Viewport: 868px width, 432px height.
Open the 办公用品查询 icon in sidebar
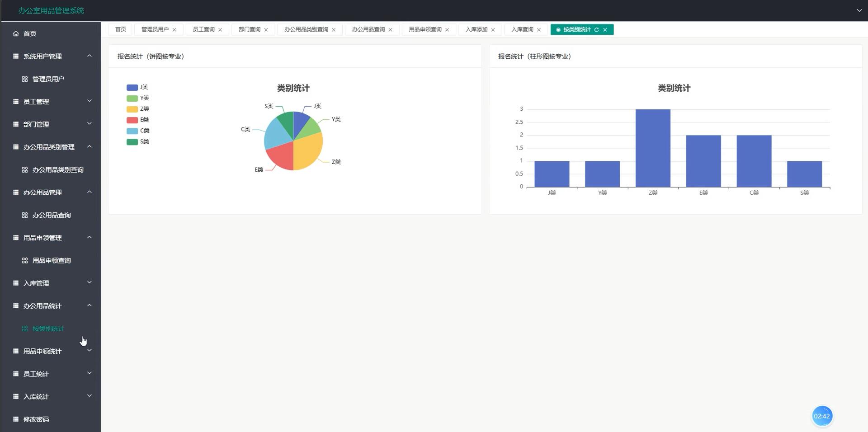tap(25, 215)
